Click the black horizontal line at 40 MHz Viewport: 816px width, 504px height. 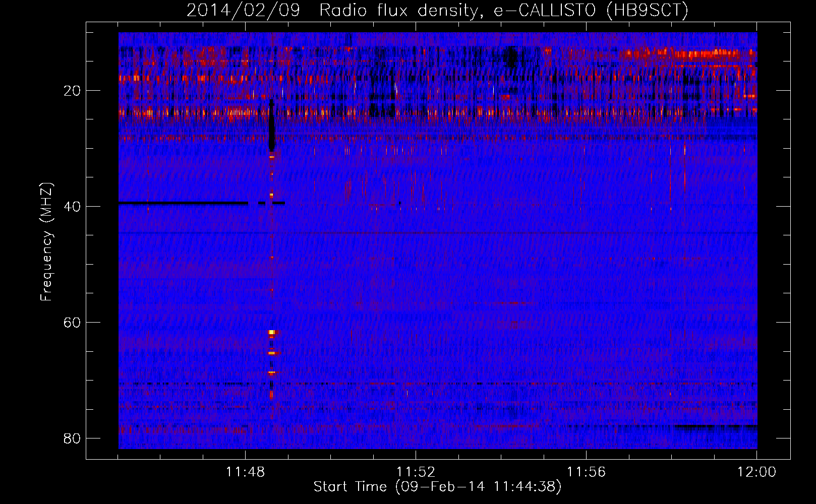tap(183, 203)
